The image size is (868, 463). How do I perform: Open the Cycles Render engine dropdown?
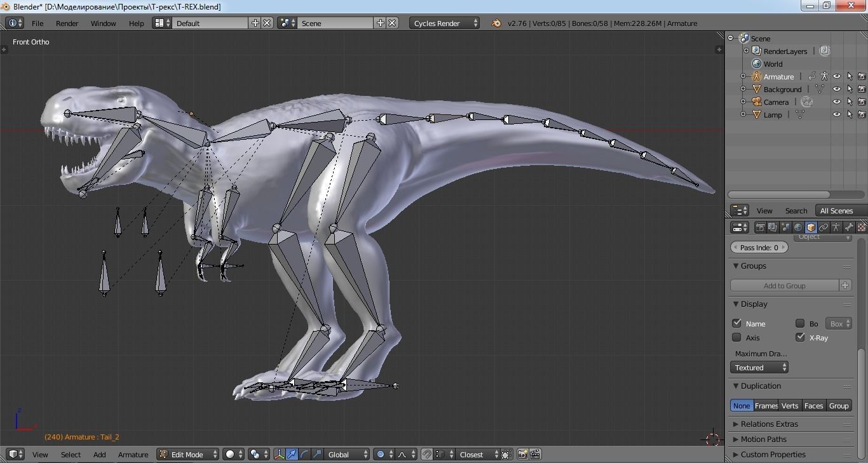click(445, 23)
